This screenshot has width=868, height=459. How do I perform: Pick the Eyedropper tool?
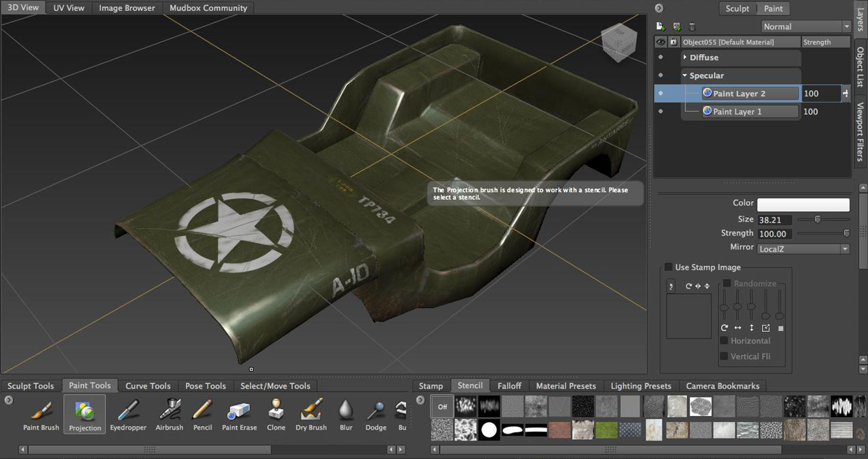[128, 414]
